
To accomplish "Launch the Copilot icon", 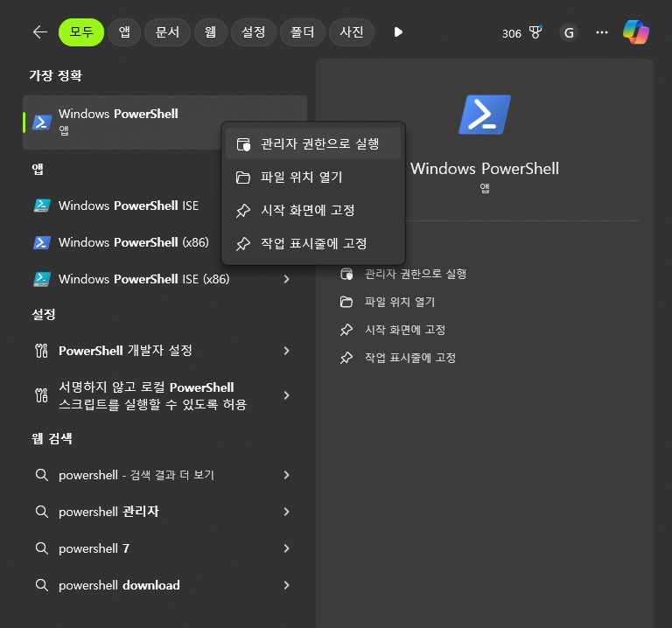I will (636, 32).
